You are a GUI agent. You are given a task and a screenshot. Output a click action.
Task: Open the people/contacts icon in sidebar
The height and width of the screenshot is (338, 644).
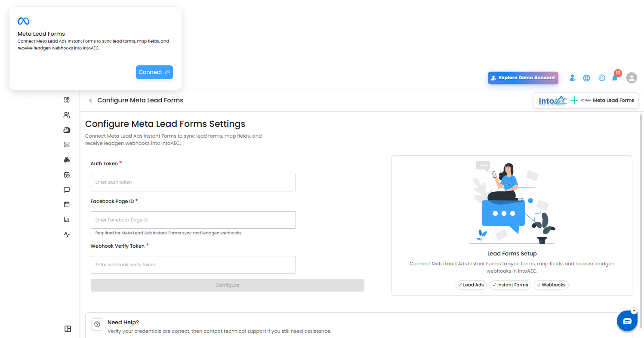67,115
